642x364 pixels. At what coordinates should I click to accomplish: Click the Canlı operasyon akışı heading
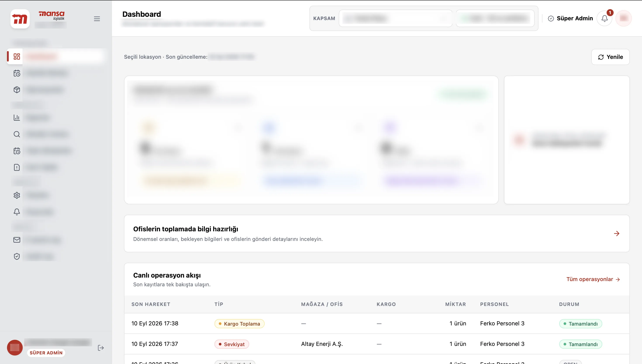click(x=167, y=275)
